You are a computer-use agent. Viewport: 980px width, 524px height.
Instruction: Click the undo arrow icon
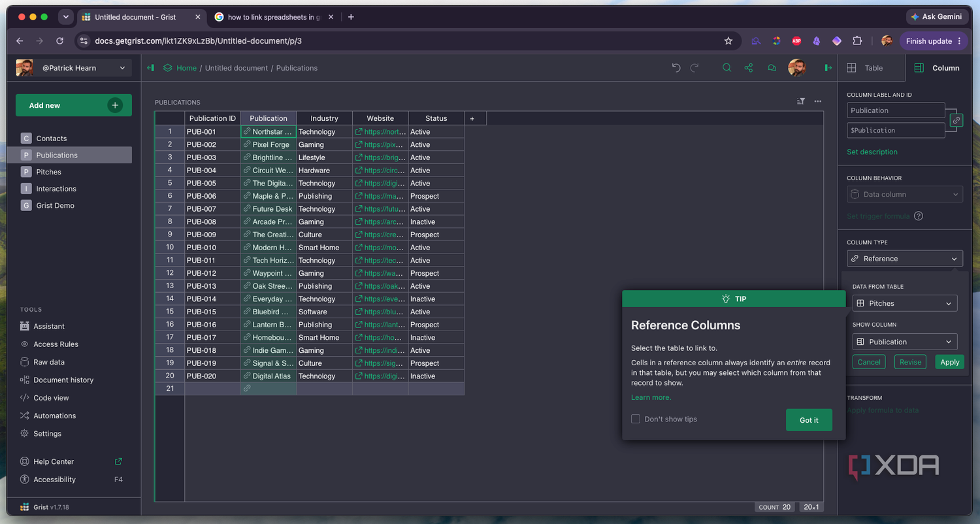pos(676,68)
